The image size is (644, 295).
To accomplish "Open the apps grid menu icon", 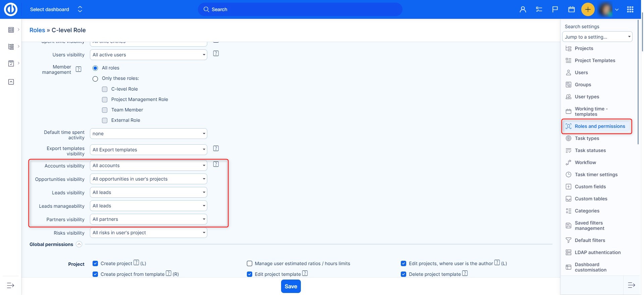I will pyautogui.click(x=630, y=9).
